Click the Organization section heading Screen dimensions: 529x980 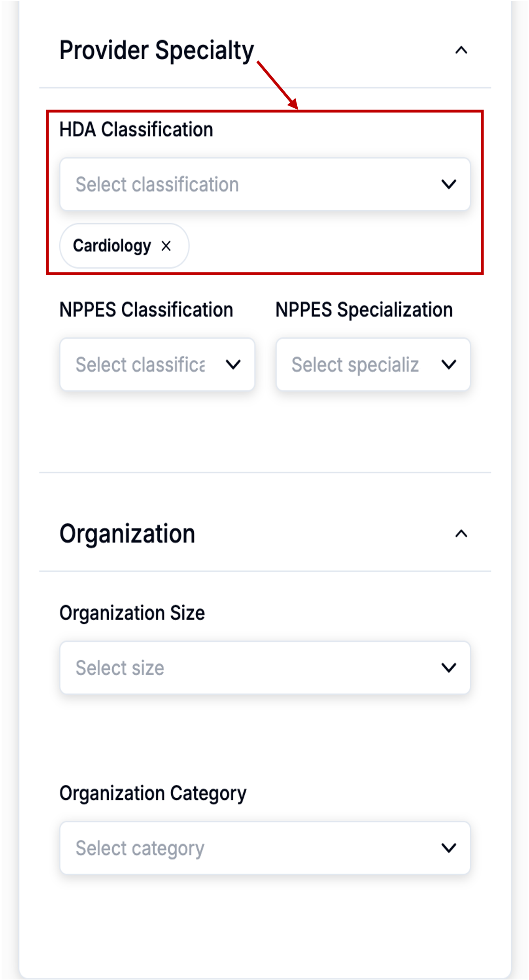point(127,534)
